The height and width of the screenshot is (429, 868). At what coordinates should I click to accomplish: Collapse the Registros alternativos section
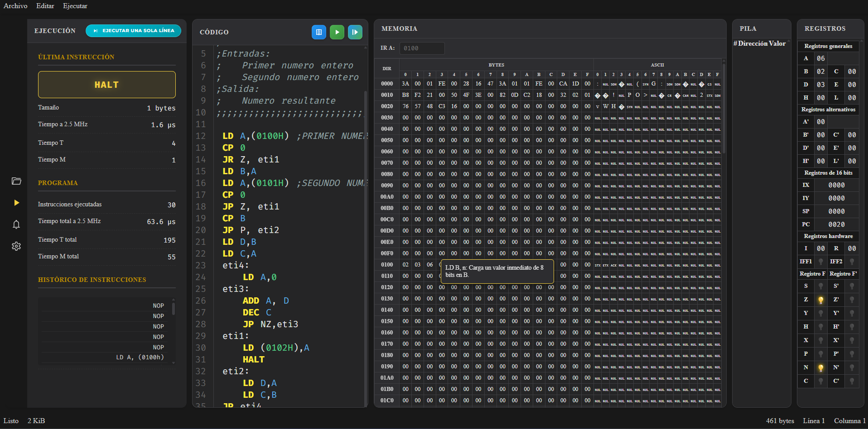coord(828,110)
